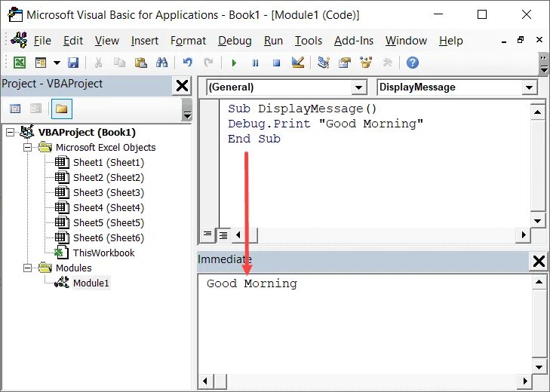Select ThisWorkbook in project tree

click(x=103, y=253)
